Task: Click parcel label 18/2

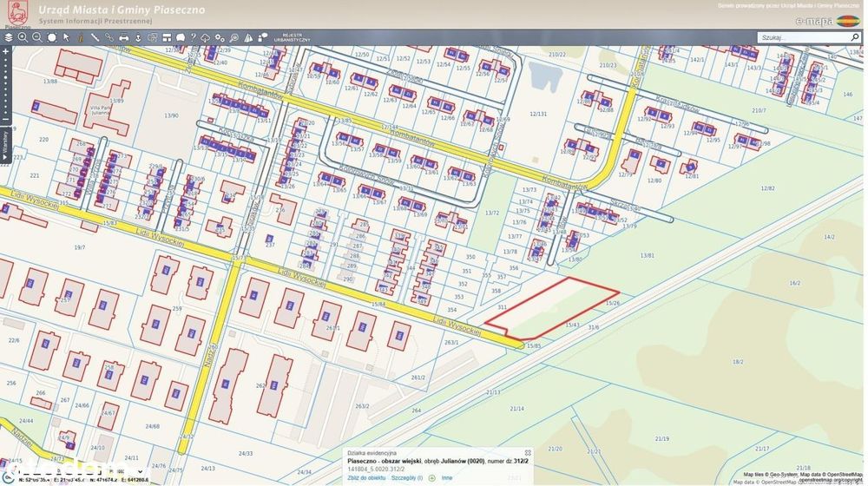Action: [738, 362]
